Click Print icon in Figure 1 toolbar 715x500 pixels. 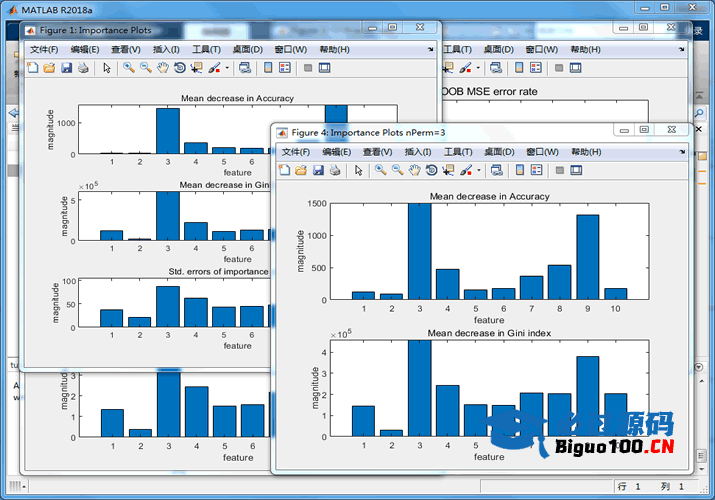pos(83,68)
